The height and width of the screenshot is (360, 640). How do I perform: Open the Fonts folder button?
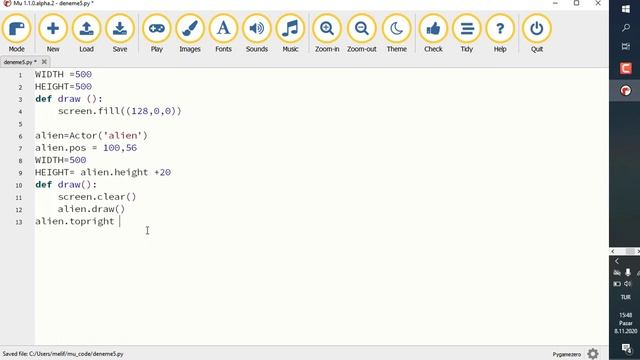[223, 33]
